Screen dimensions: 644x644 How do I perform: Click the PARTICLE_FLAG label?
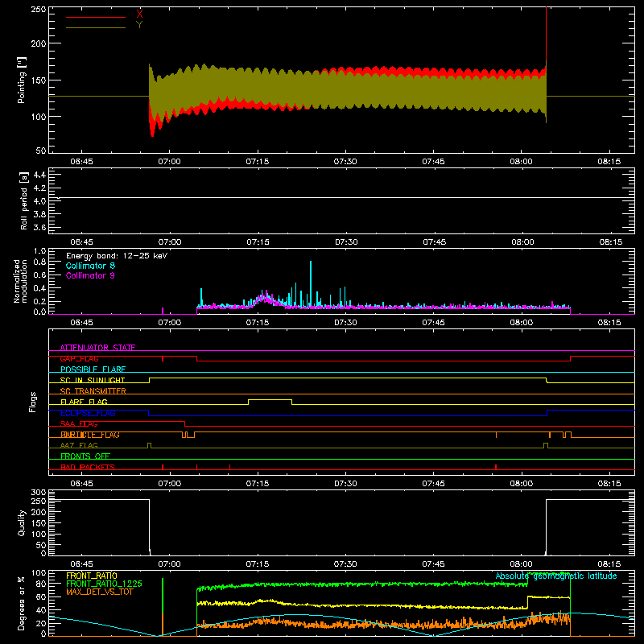pyautogui.click(x=90, y=435)
